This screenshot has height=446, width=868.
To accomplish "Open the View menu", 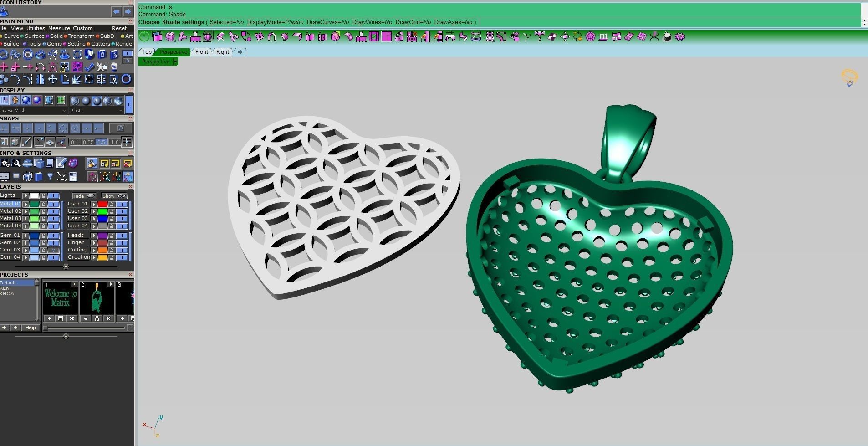I will tap(17, 28).
